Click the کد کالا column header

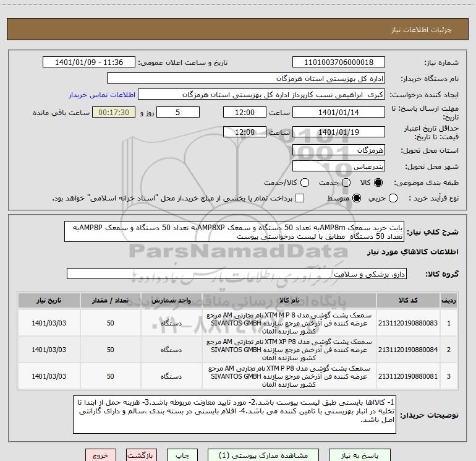pos(408,300)
